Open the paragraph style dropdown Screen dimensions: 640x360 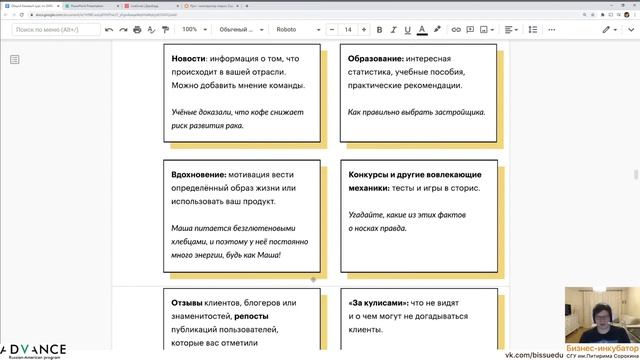click(241, 30)
